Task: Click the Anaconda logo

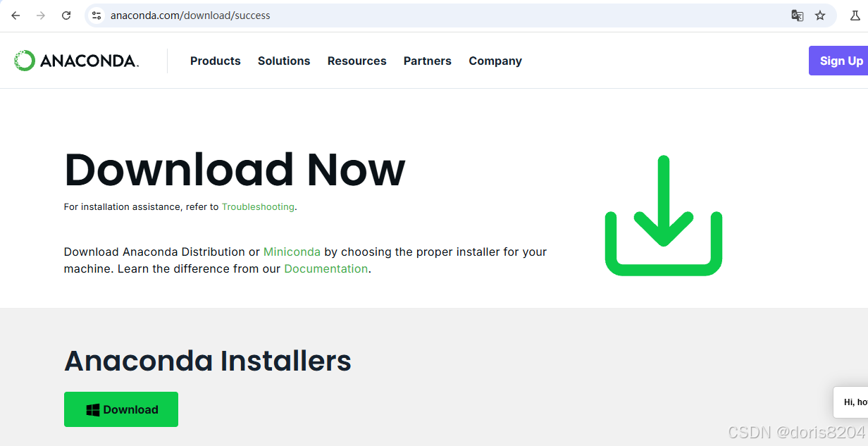Action: (x=76, y=61)
